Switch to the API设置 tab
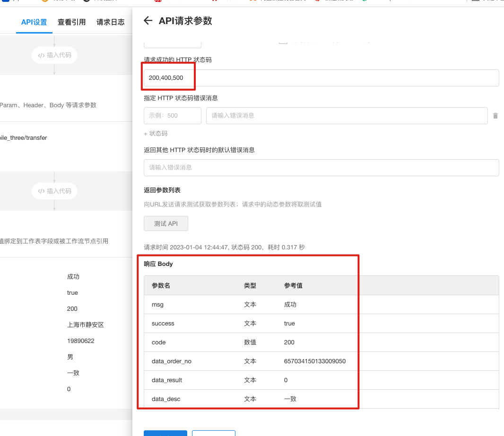The width and height of the screenshot is (504, 436). 34,22
